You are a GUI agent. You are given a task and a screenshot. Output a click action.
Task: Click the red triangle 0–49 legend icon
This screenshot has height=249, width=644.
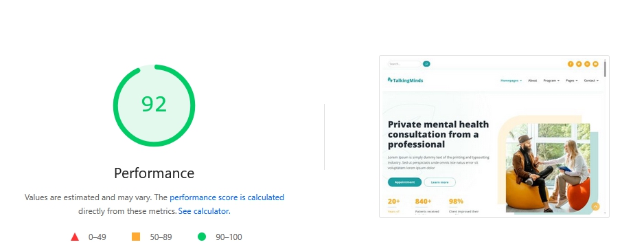pos(75,237)
